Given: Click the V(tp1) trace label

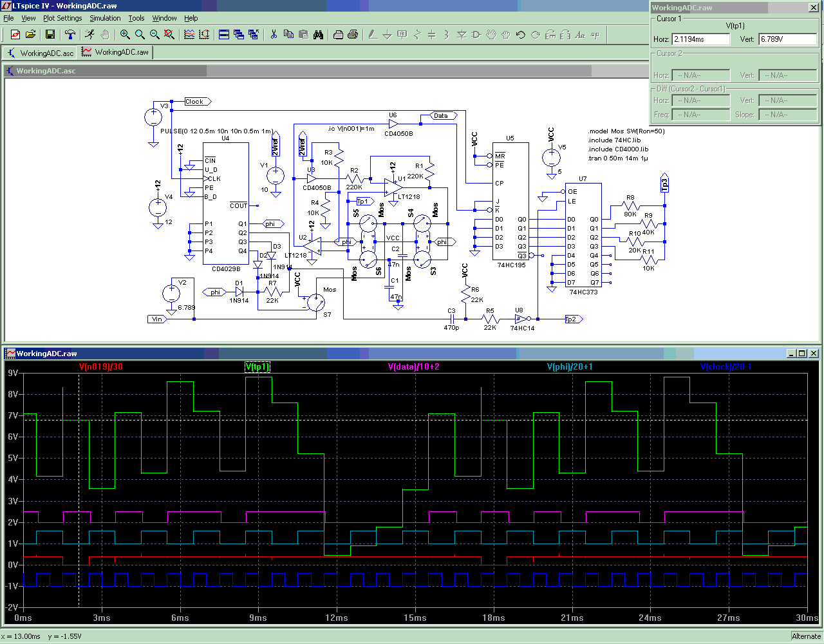Looking at the screenshot, I should click(x=257, y=367).
